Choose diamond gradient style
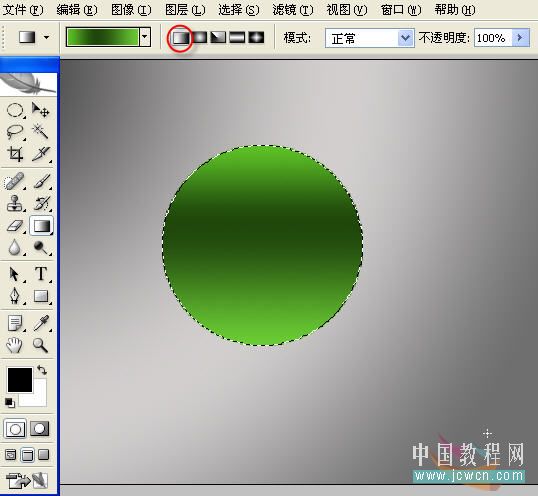The image size is (538, 496). 256,37
